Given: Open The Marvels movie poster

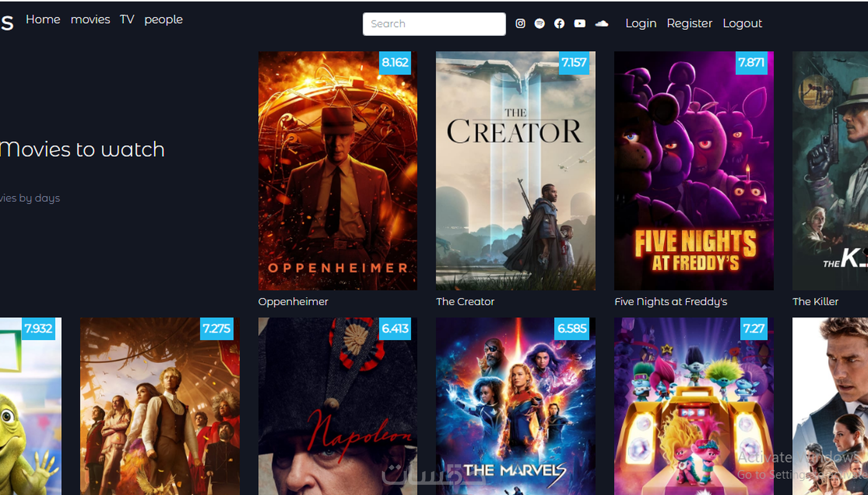Looking at the screenshot, I should click(x=516, y=406).
